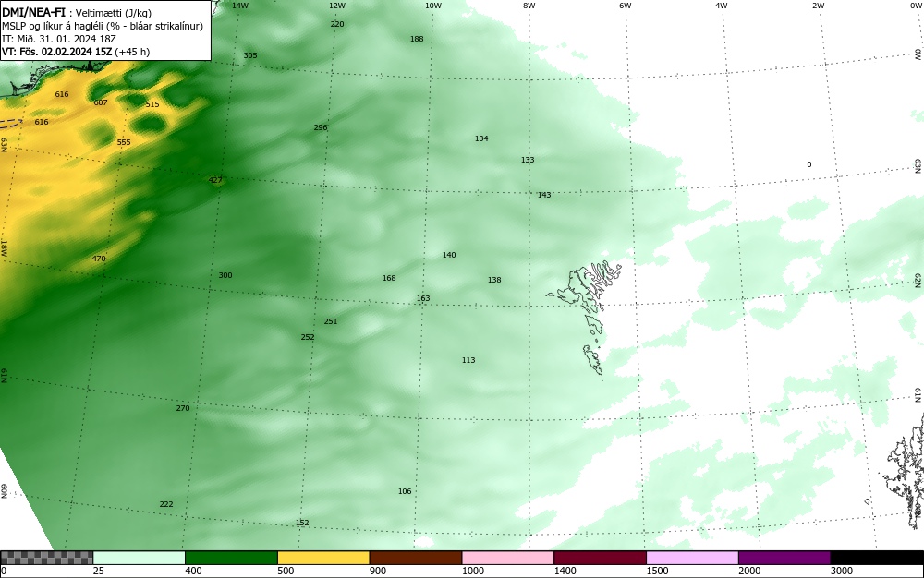The image size is (924, 578).
Task: Select the 4W longitude label
Action: click(722, 6)
